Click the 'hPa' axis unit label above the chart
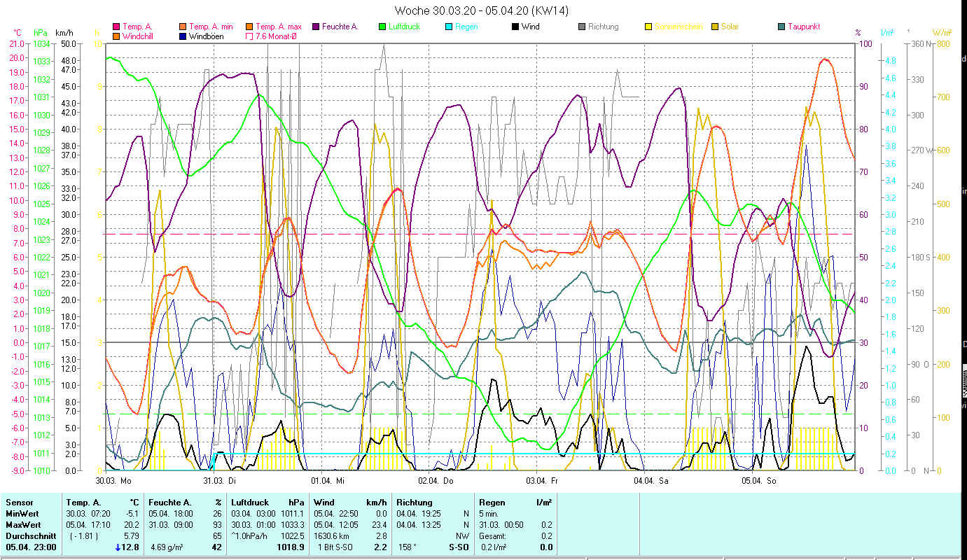The width and height of the screenshot is (967, 560). [40, 32]
